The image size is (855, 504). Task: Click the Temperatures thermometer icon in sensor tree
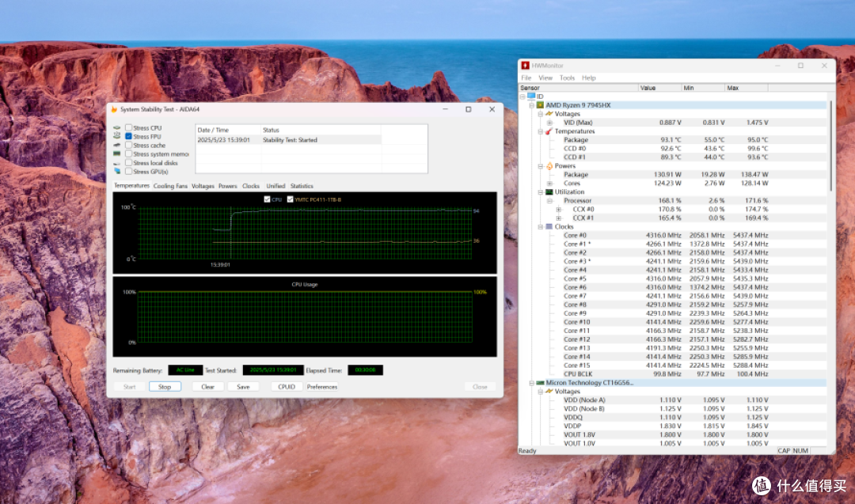pos(549,131)
